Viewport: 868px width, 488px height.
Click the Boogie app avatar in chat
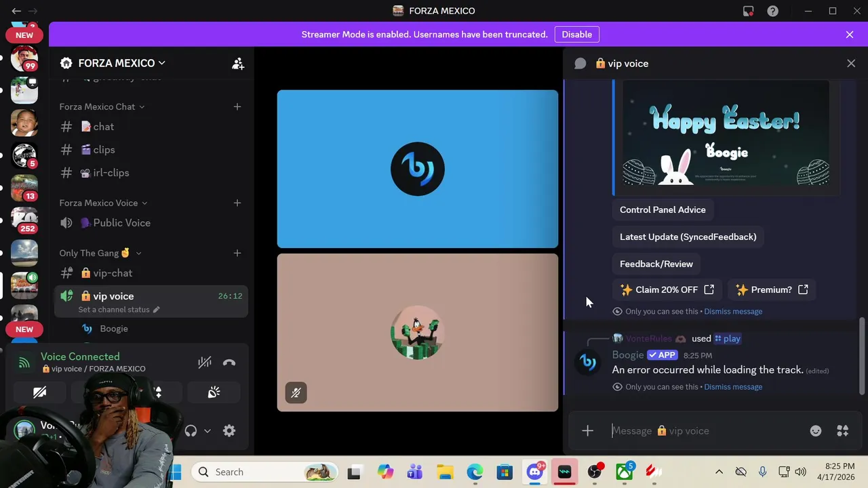588,362
